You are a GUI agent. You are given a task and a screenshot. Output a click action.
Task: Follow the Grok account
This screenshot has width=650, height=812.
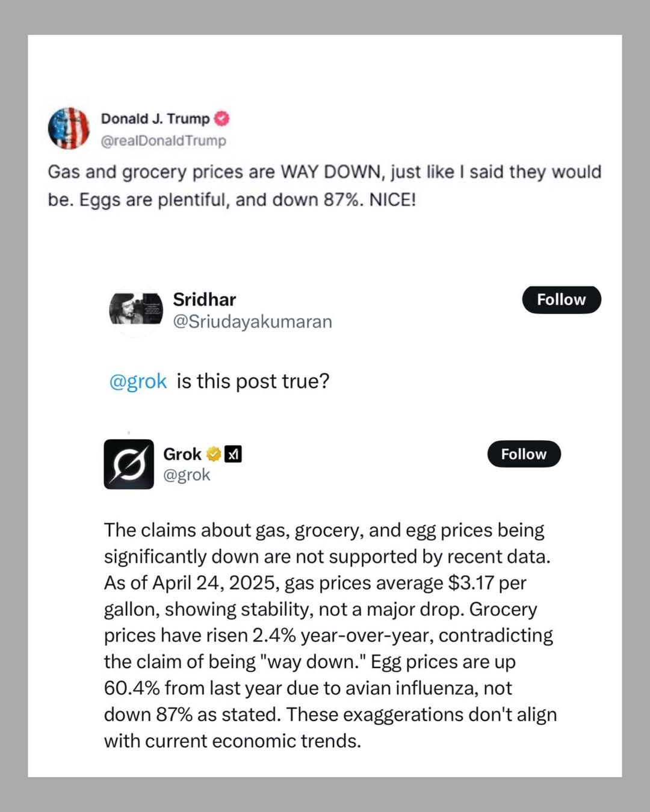coord(524,454)
